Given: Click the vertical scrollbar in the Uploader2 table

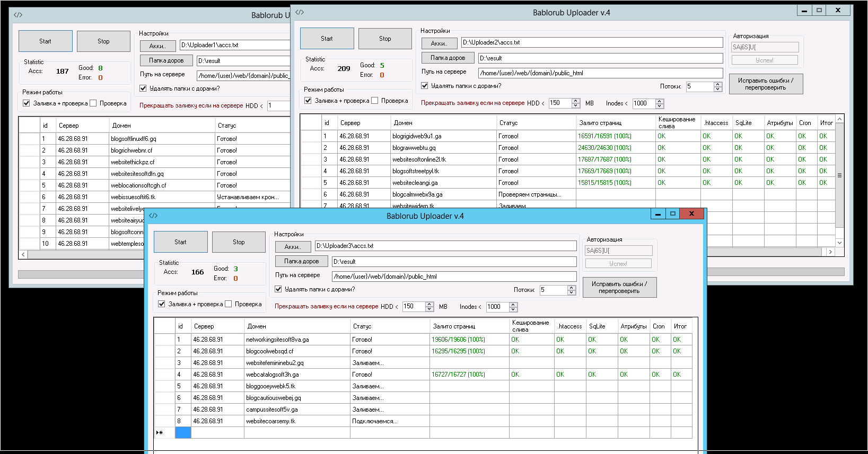Looking at the screenshot, I should 839,181.
